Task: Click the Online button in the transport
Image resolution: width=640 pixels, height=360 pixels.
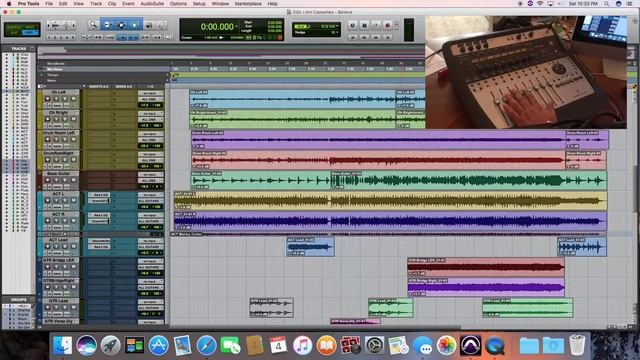Action: click(x=353, y=25)
